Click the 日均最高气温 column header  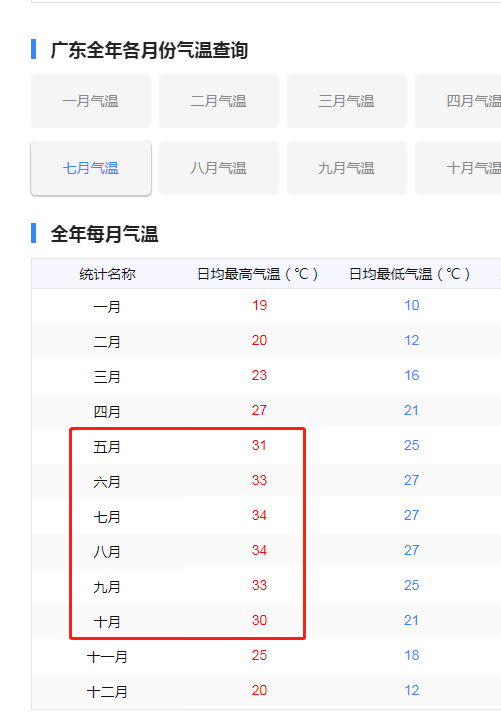(x=258, y=274)
